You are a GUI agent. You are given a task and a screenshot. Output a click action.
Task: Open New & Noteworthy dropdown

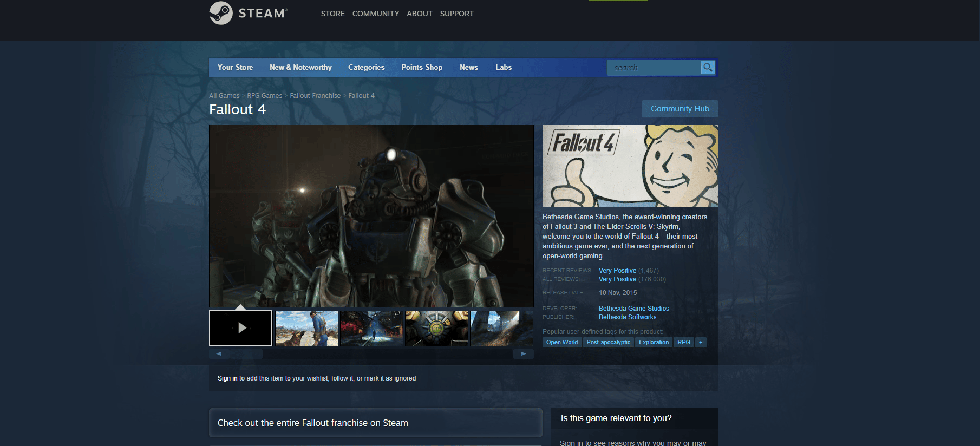(300, 67)
